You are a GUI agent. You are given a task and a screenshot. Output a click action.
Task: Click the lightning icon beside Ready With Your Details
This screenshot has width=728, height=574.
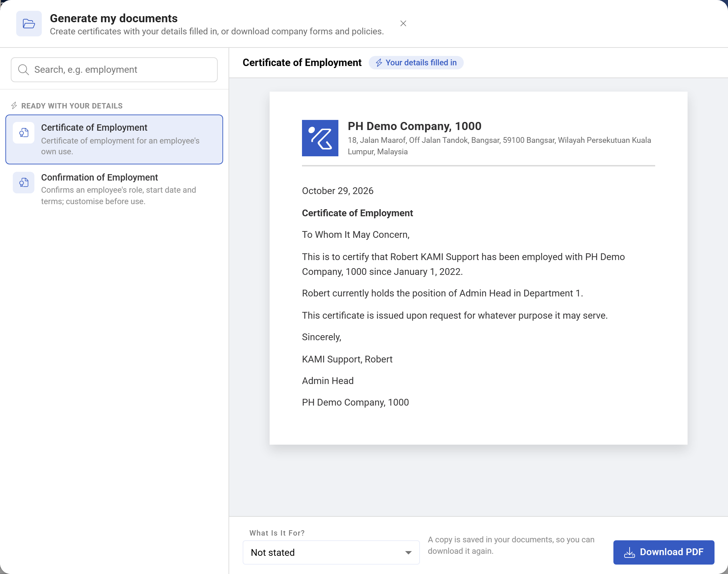tap(14, 106)
